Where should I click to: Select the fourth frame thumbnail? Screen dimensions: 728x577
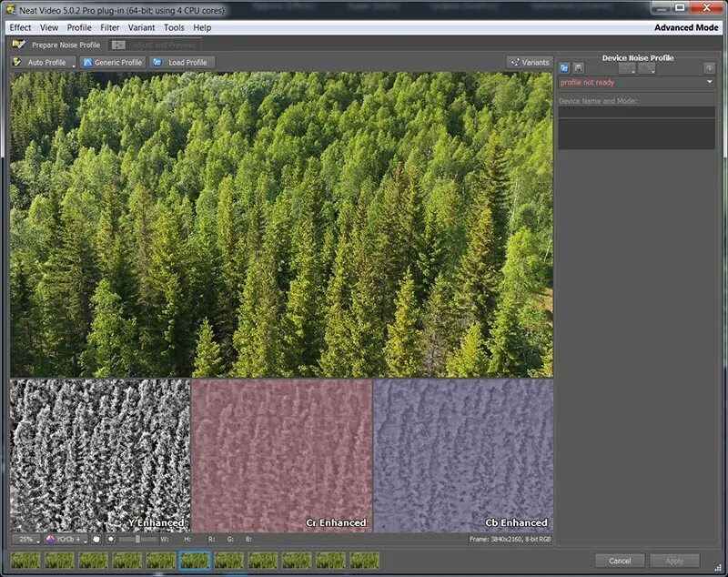(x=127, y=561)
